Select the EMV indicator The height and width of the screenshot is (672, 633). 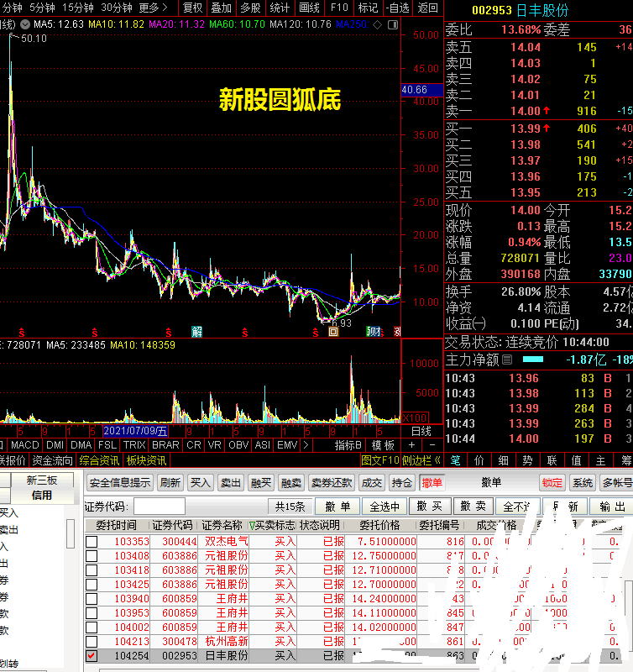[x=287, y=445]
